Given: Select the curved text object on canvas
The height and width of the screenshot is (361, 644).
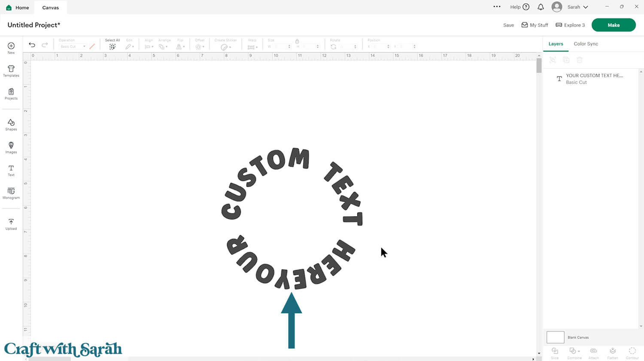Looking at the screenshot, I should coord(292,219).
